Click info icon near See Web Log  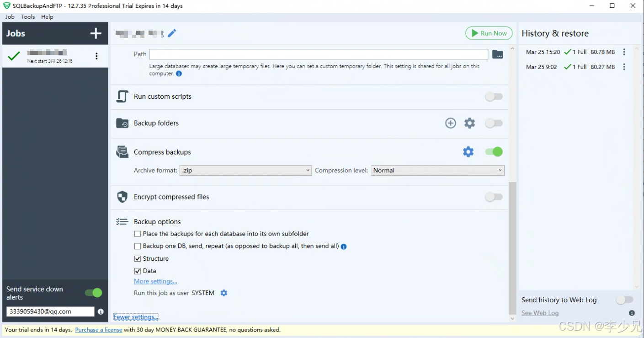(632, 313)
